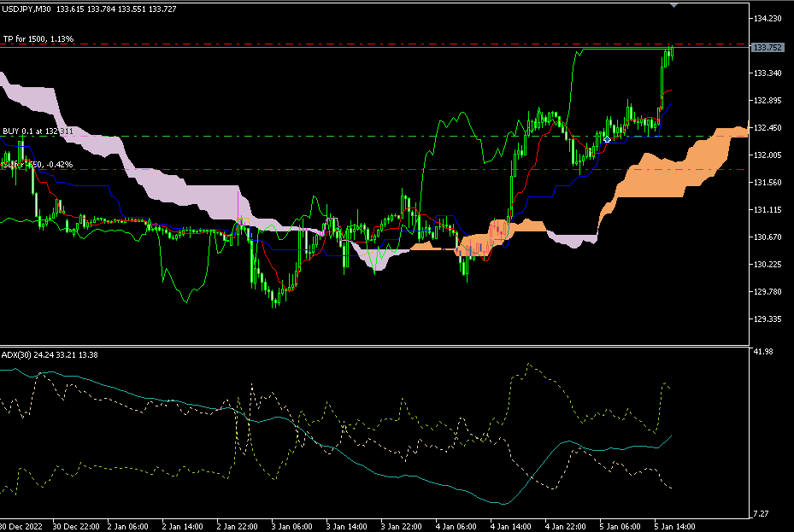Click the BUY 0.1 at 132.311 order label
The height and width of the screenshot is (532, 794).
coord(38,131)
